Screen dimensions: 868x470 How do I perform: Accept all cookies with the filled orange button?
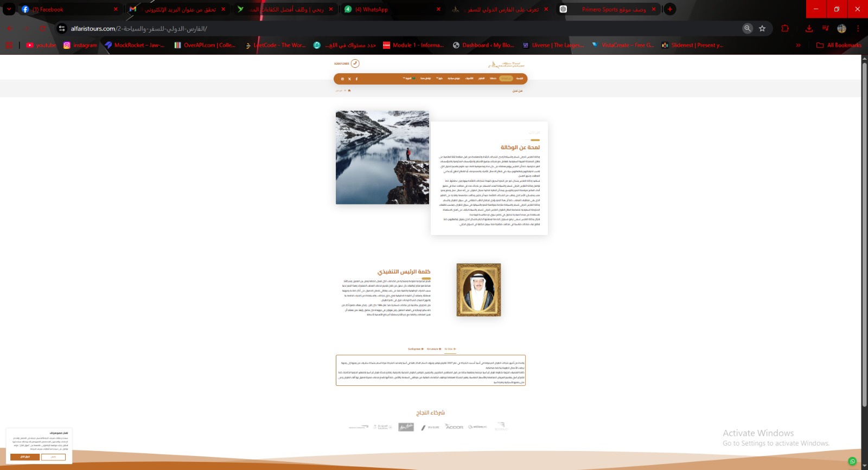pyautogui.click(x=25, y=457)
